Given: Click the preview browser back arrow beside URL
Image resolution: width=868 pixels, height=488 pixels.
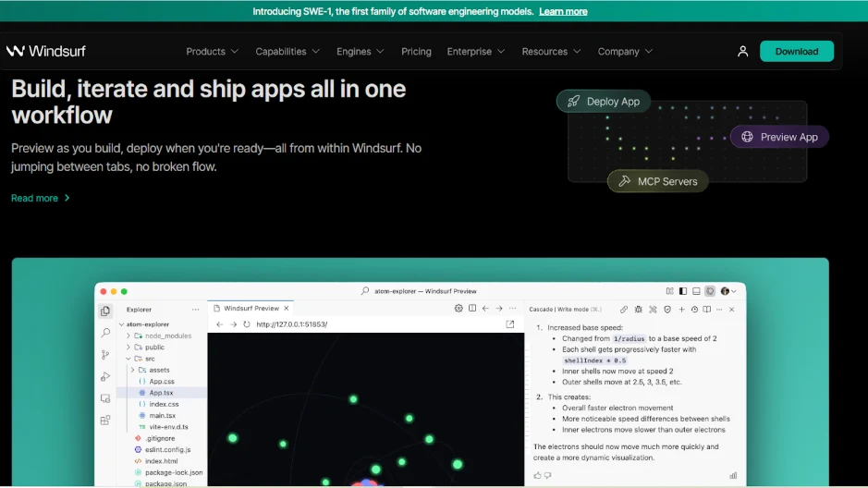Looking at the screenshot, I should (x=220, y=324).
